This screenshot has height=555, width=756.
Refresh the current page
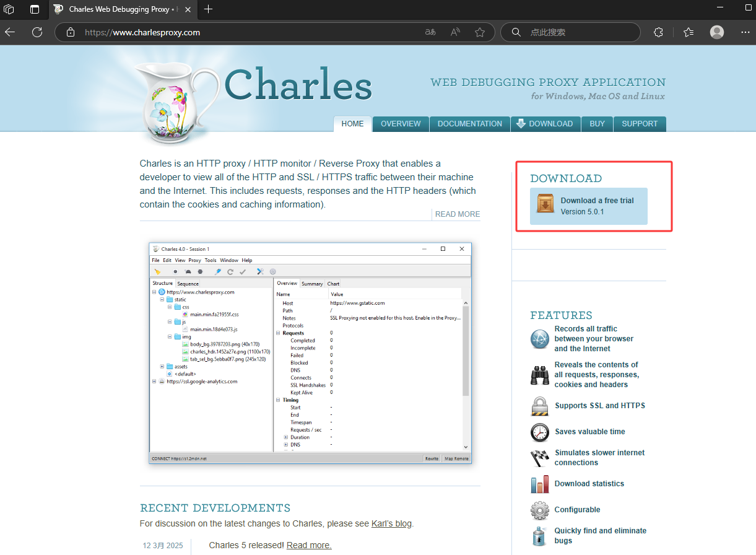tap(37, 32)
